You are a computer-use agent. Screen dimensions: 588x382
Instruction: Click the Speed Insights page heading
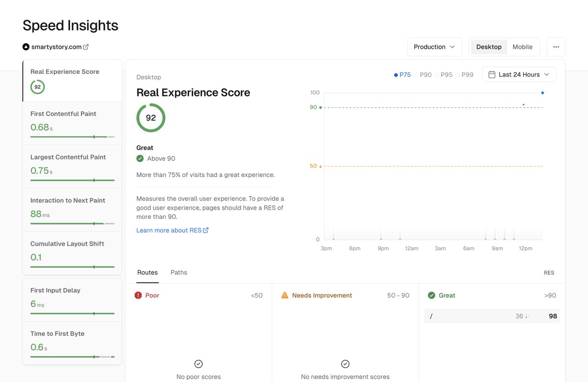pos(71,25)
